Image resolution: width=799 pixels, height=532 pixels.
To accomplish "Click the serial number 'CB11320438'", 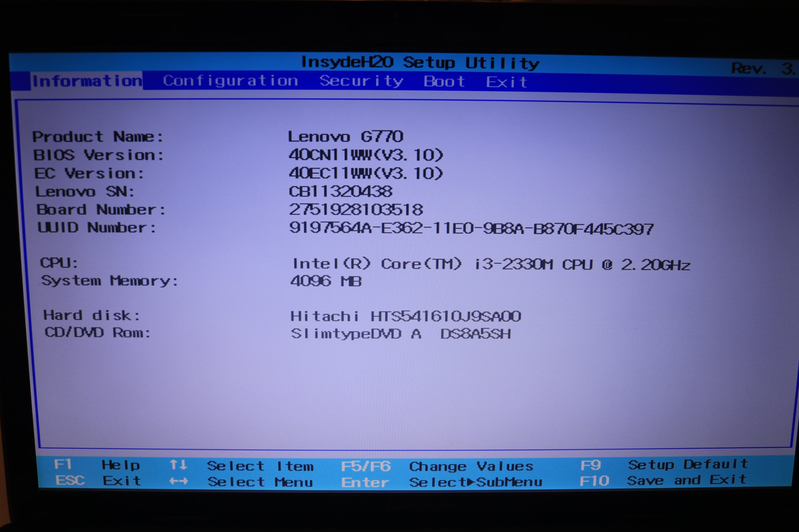I will (341, 192).
